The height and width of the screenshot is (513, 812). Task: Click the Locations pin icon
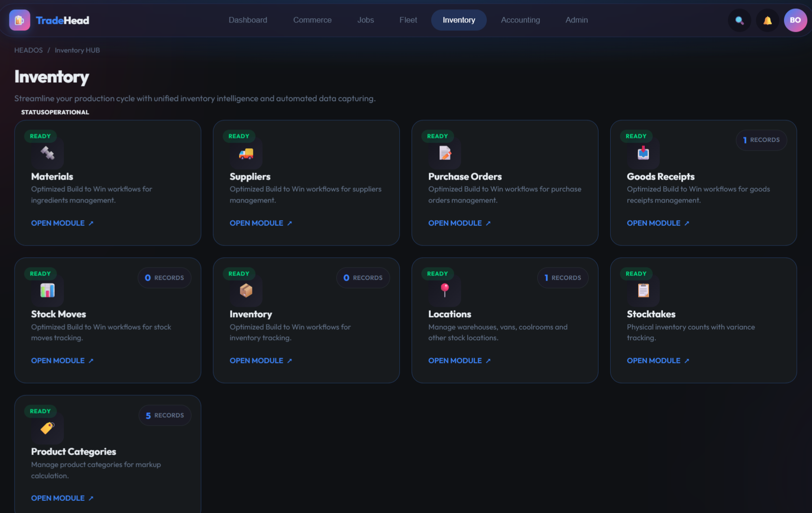point(445,290)
